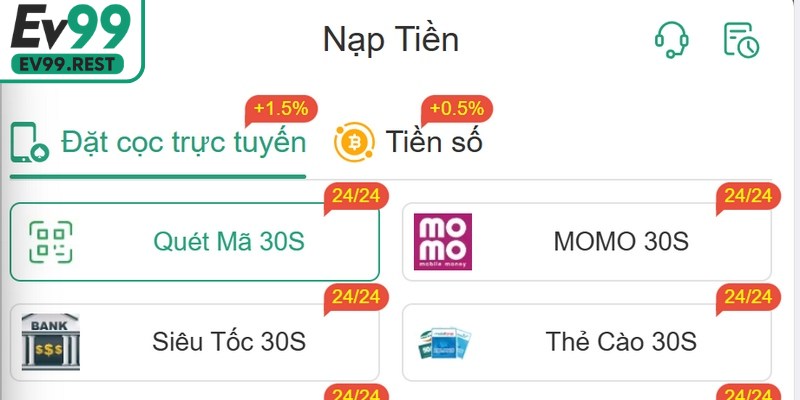Click 24/24 badge on MOMO 30S
800x400 pixels.
[x=748, y=196]
